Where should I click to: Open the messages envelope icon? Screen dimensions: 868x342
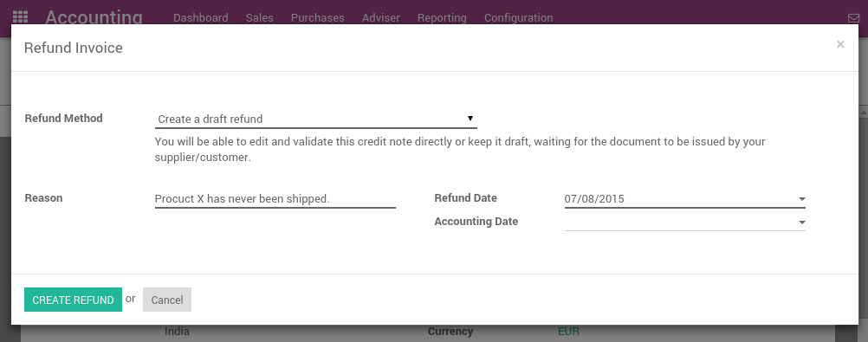[853, 17]
